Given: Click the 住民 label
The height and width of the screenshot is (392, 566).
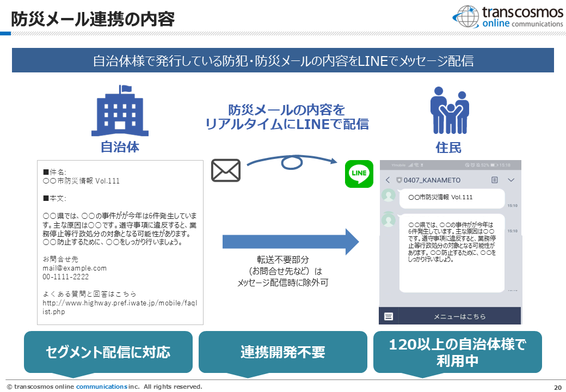Looking at the screenshot, I should click(448, 148).
